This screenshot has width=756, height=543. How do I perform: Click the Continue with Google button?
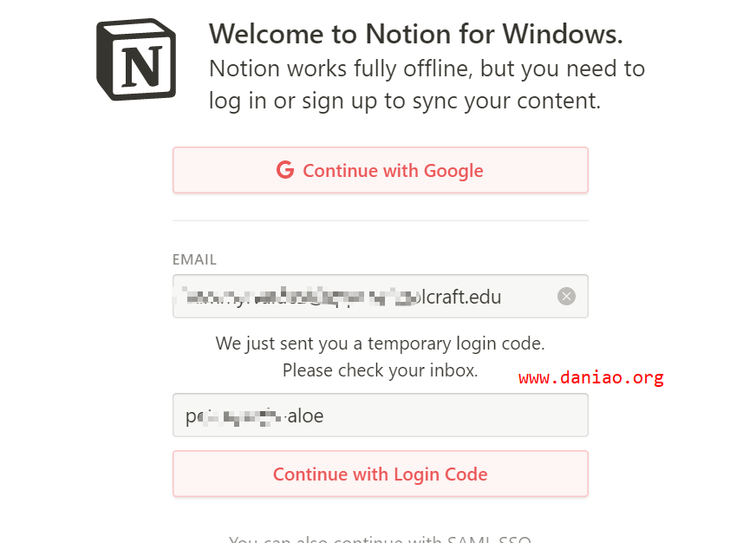point(381,170)
